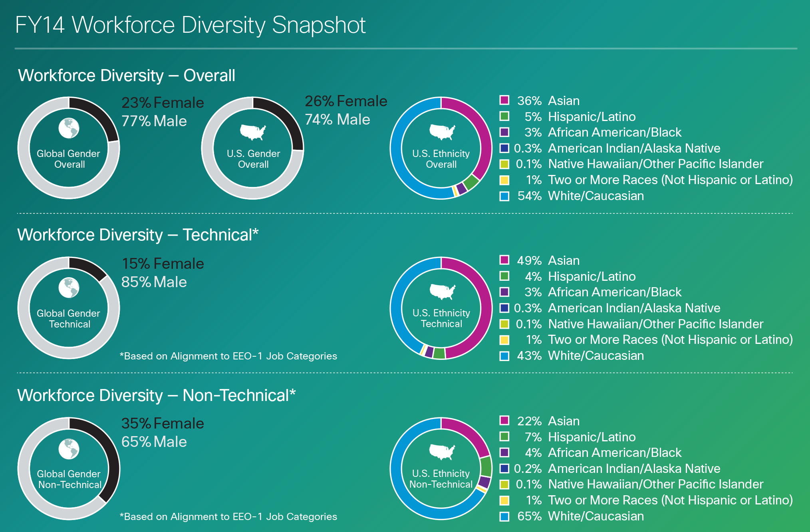Click the yellow swatch beside 1% Two or More Races in Overall legend

pyautogui.click(x=504, y=180)
